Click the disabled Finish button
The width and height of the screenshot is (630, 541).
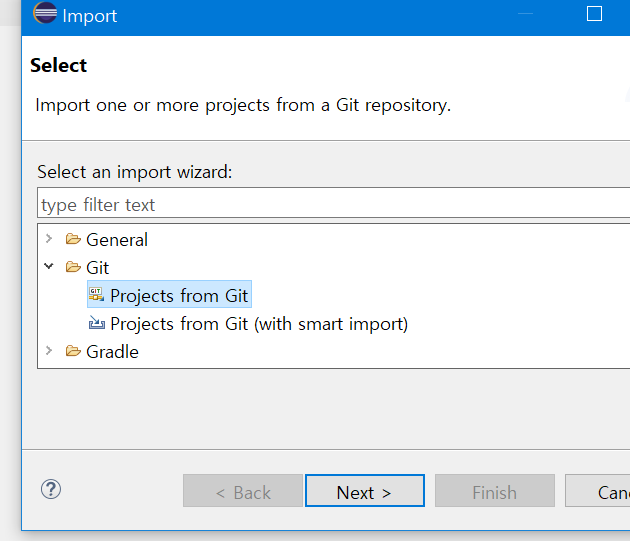point(495,491)
